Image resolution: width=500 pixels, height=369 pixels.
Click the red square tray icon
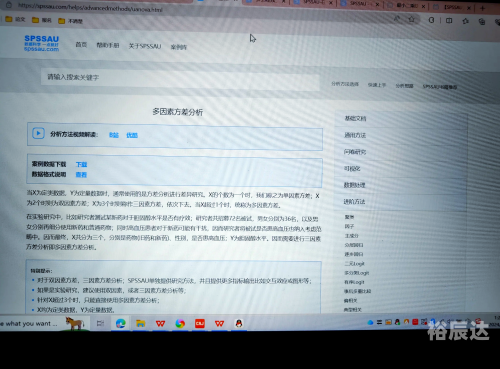click(x=415, y=322)
